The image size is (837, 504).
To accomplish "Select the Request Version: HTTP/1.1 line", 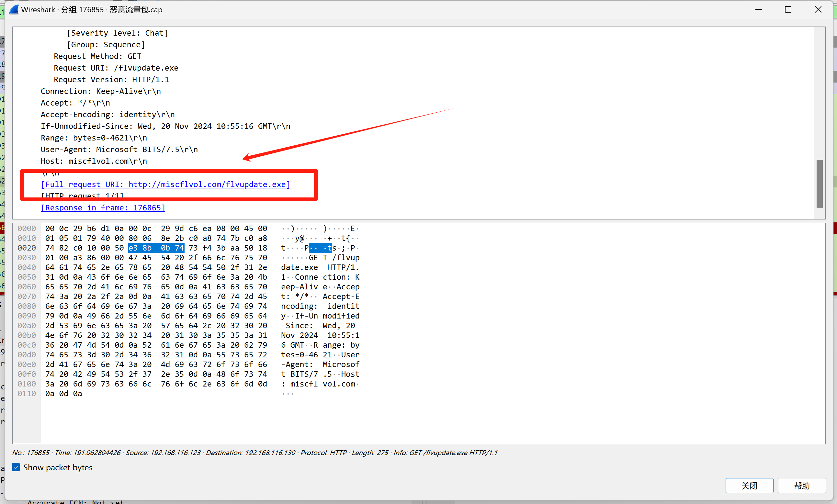I will [111, 80].
